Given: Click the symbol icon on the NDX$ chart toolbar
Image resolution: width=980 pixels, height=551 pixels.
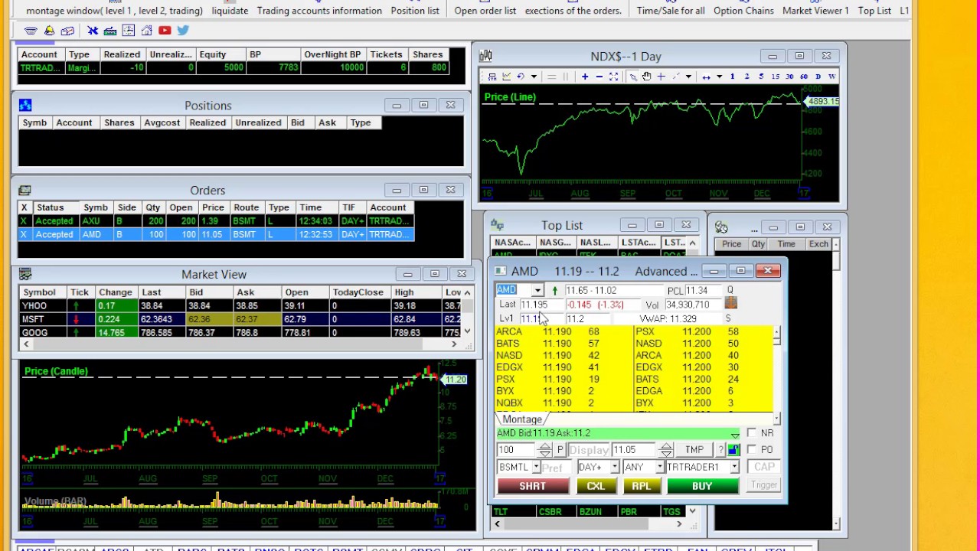Looking at the screenshot, I should (x=492, y=77).
